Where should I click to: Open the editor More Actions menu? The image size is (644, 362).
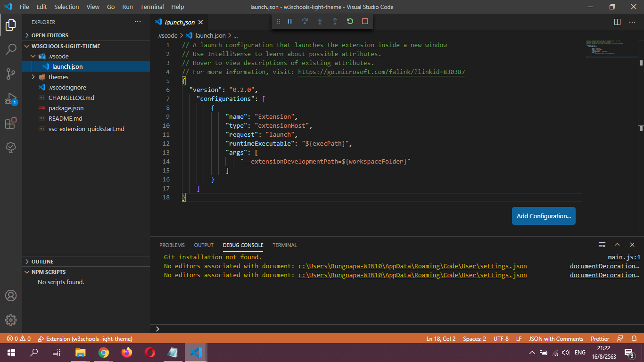[632, 22]
